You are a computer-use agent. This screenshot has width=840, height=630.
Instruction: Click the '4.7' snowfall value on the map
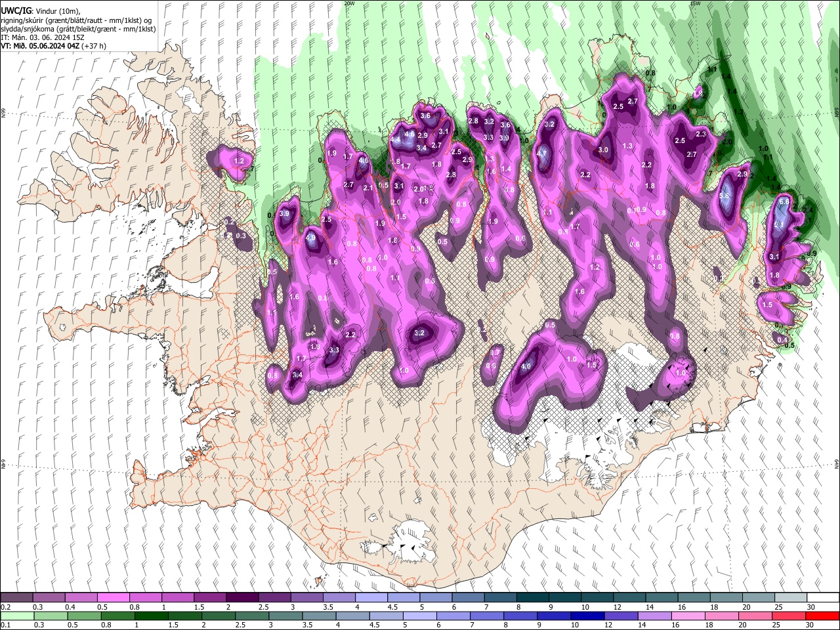point(542,154)
